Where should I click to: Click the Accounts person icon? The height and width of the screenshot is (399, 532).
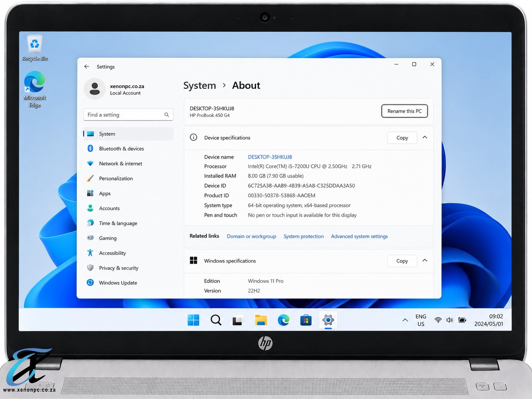point(90,208)
